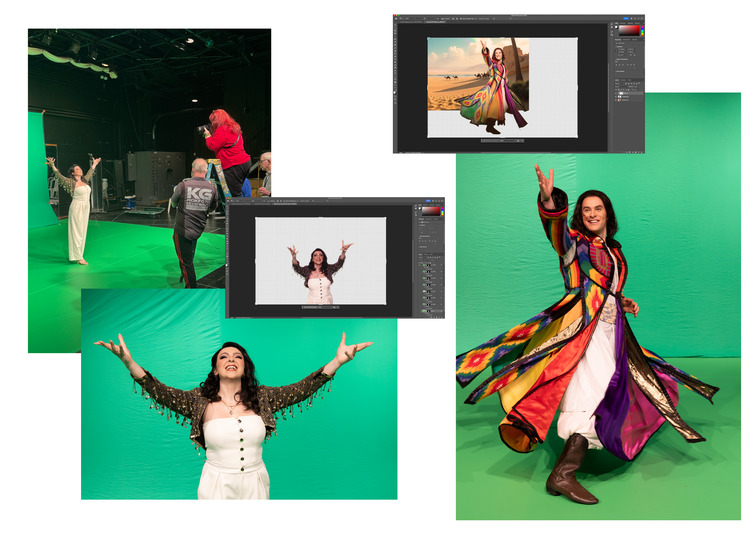Open the Normal blend mode dropdown

(x=622, y=87)
